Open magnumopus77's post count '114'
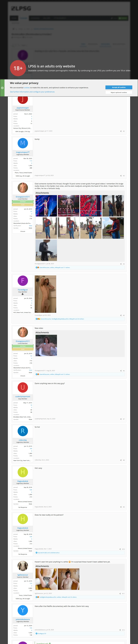Image resolution: width=138 pixels, height=644 pixels. (31, 161)
